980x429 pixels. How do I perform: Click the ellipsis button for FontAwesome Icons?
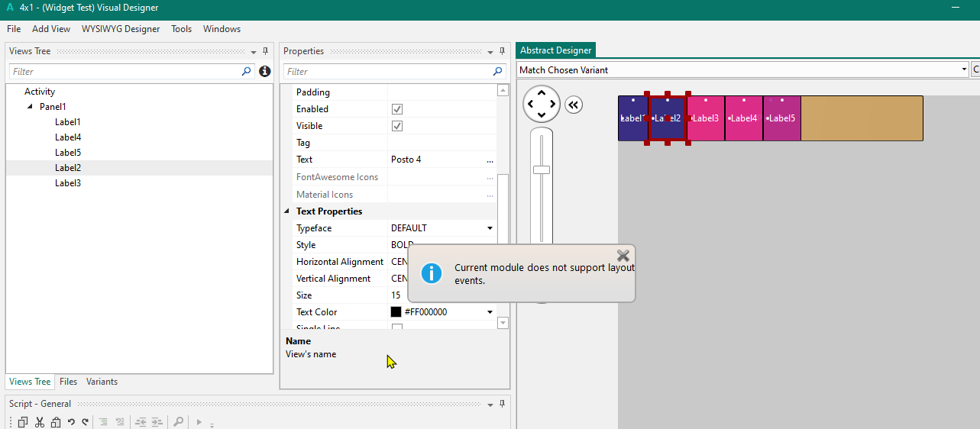[490, 177]
